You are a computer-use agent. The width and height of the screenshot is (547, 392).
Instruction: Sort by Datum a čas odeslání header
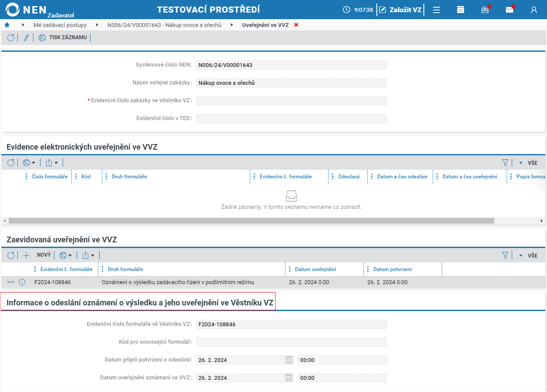(402, 177)
